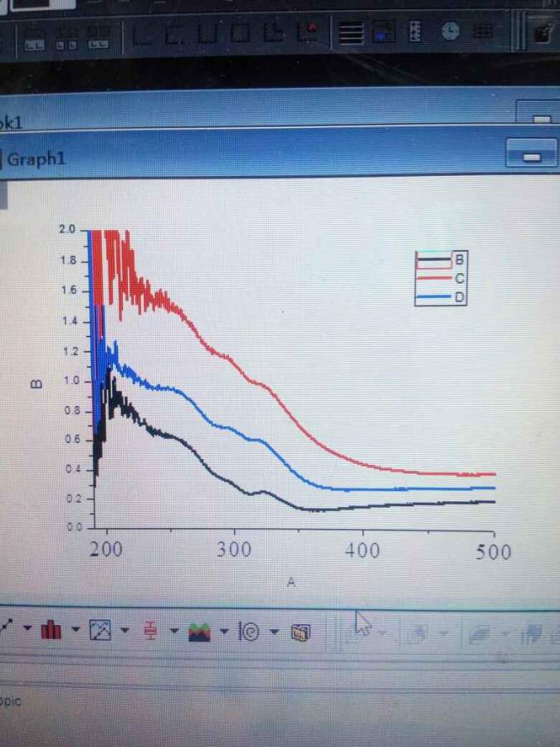Screen dimensions: 560x747
Task: Click the X axis tick label 300
Action: (234, 549)
